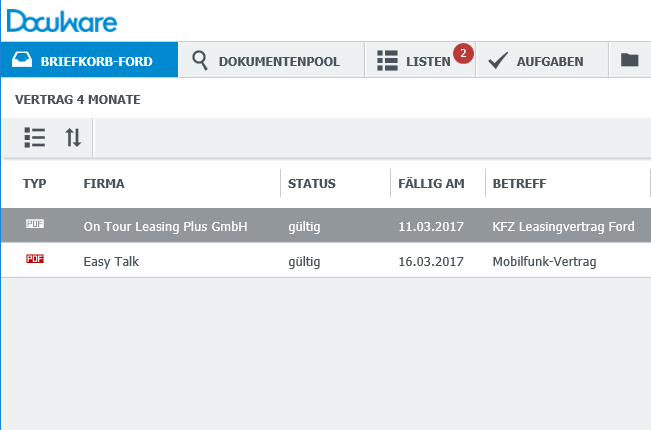This screenshot has width=651, height=430.
Task: Click the red badge showing 2
Action: [x=463, y=54]
